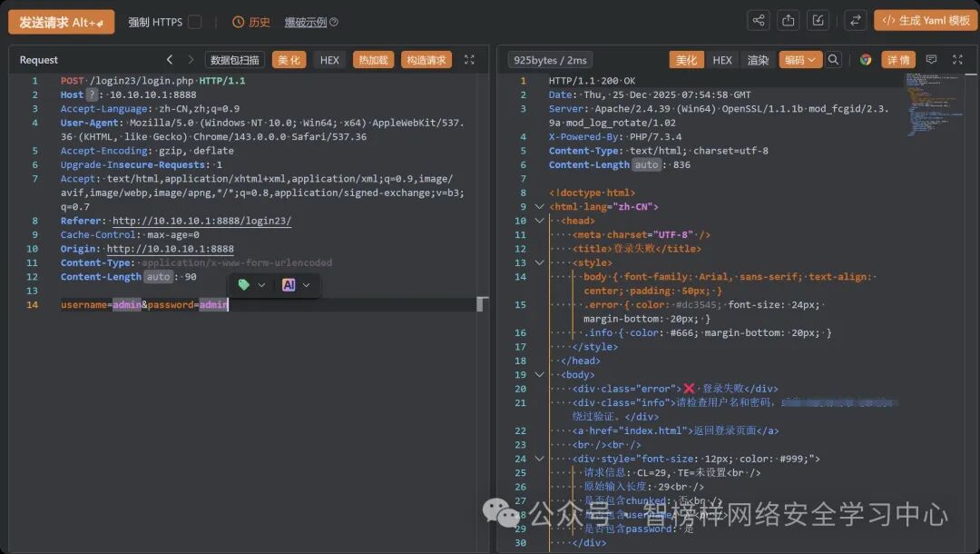This screenshot has height=554, width=980.
Task: Open the dropdown arrow beside the AI icon
Action: (307, 285)
